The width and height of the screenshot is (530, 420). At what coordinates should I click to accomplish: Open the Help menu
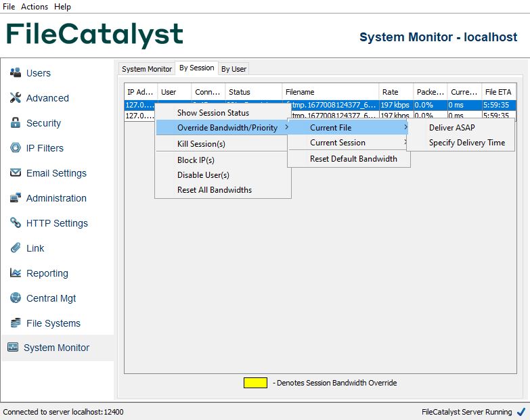(x=62, y=7)
